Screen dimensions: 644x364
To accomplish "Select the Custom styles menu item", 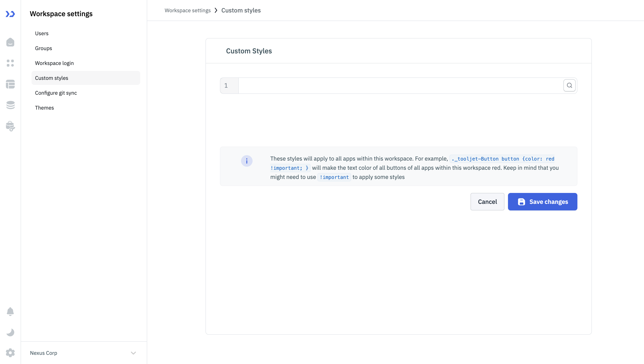I will [x=86, y=78].
